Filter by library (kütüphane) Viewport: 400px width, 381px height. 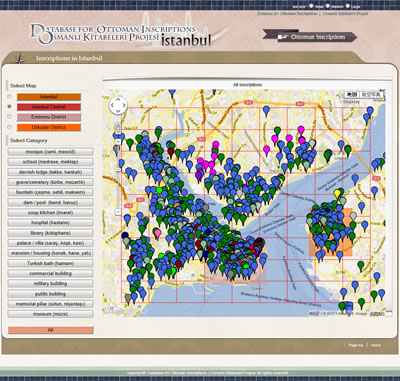(x=50, y=233)
